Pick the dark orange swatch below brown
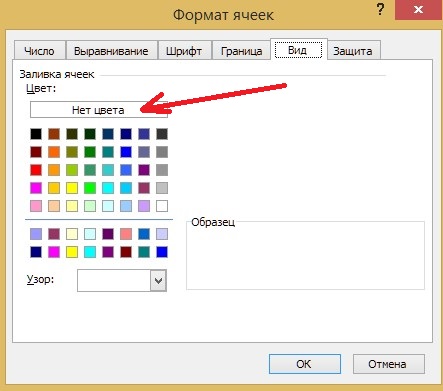This screenshot has height=391, width=443. (54, 152)
